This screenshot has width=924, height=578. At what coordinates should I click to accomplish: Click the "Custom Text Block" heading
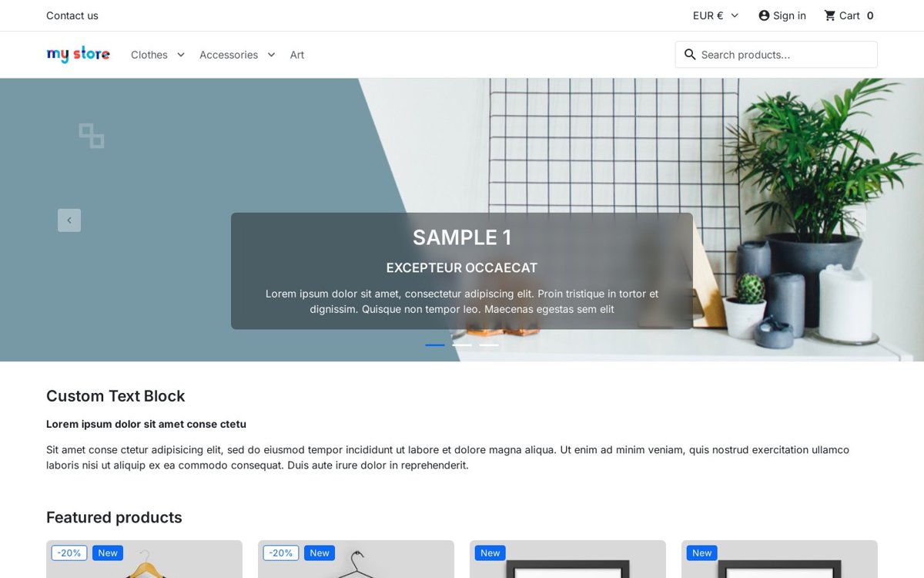tap(115, 396)
